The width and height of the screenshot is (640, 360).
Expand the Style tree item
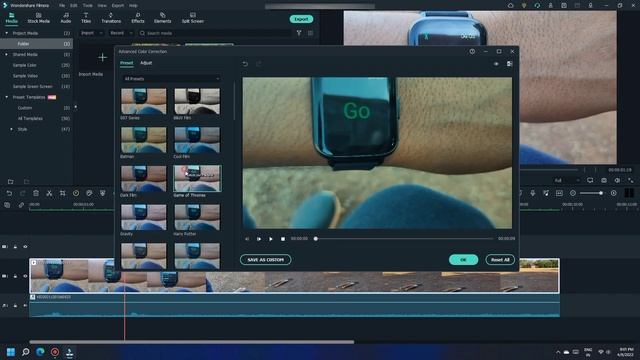pyautogui.click(x=11, y=129)
